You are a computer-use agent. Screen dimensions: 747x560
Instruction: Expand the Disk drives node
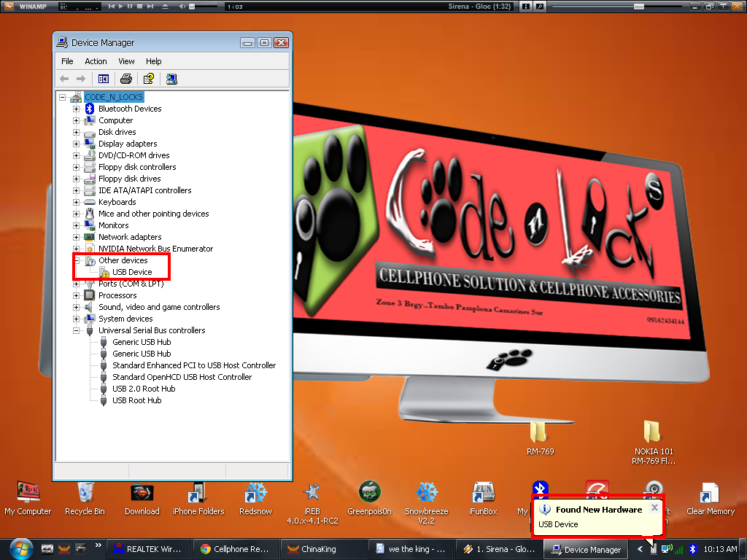[76, 132]
